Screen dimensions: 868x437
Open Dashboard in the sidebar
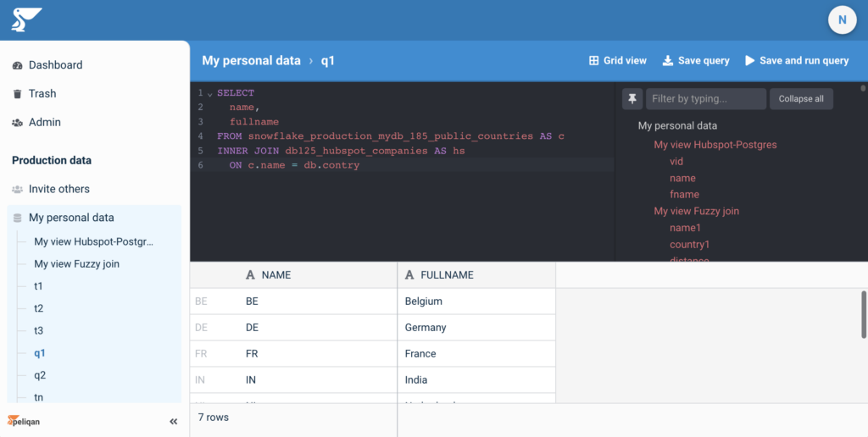click(55, 65)
